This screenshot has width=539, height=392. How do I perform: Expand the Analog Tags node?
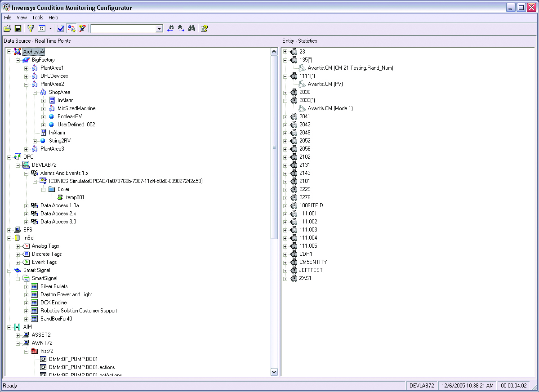click(x=18, y=246)
